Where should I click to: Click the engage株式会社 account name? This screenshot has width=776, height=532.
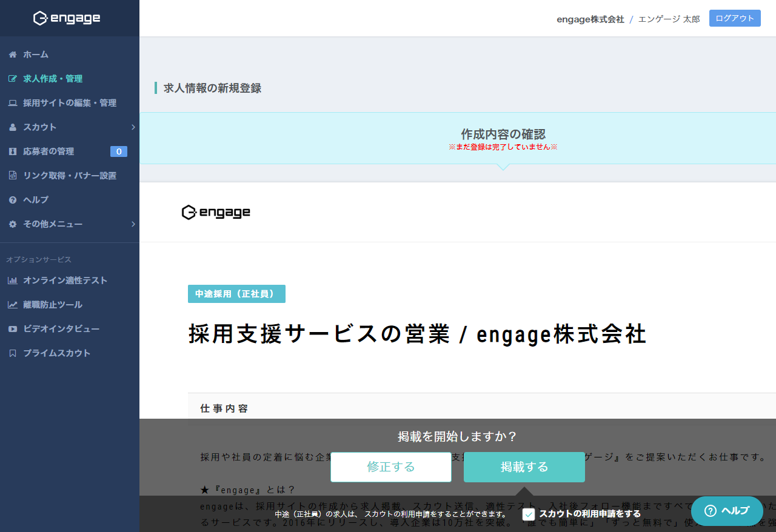pos(590,19)
